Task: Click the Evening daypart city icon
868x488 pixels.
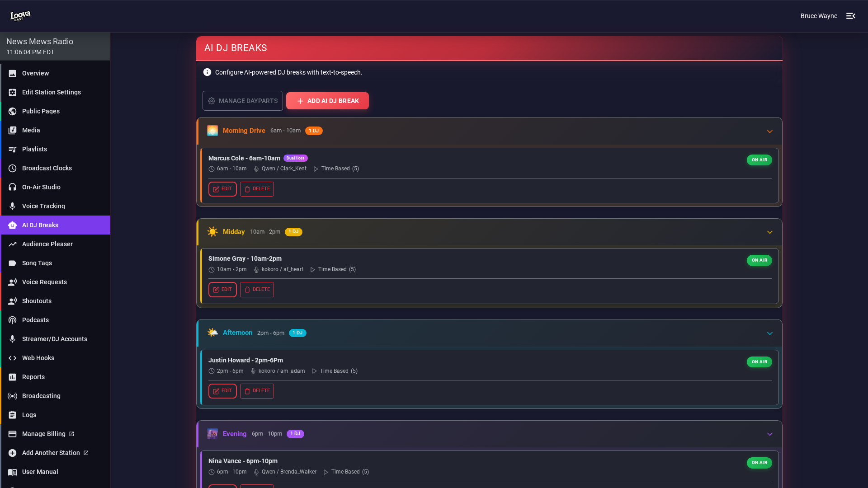Action: (x=212, y=434)
